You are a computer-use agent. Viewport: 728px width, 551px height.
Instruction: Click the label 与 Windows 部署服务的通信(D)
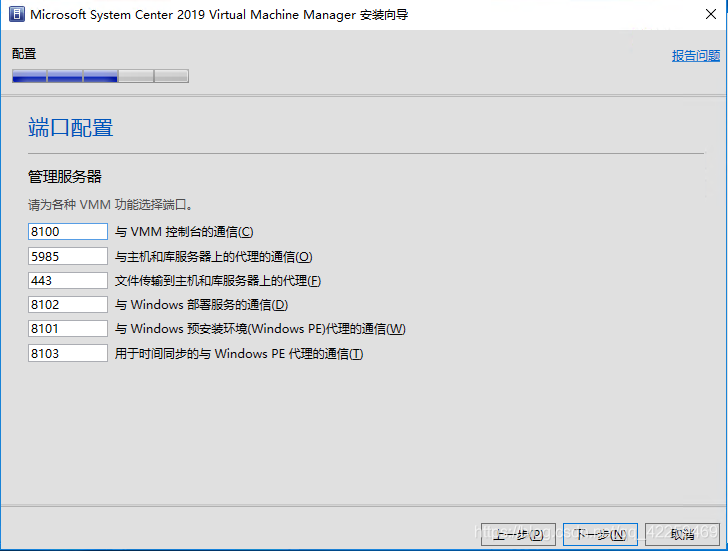[202, 305]
